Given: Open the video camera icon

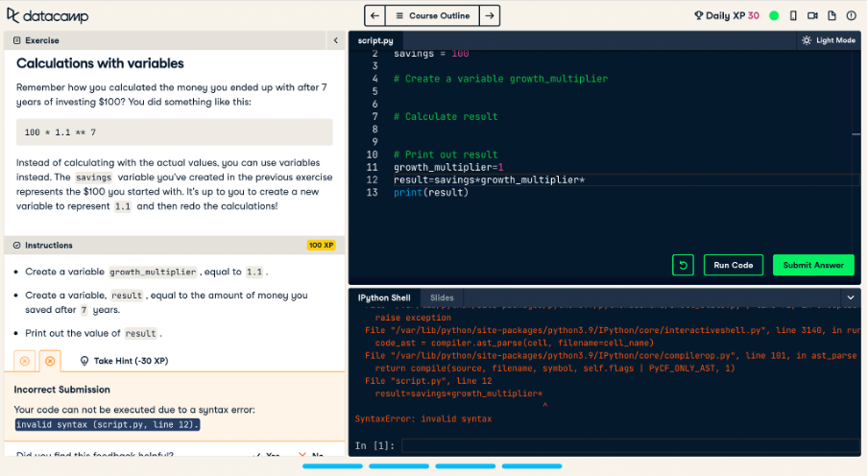Looking at the screenshot, I should point(812,15).
